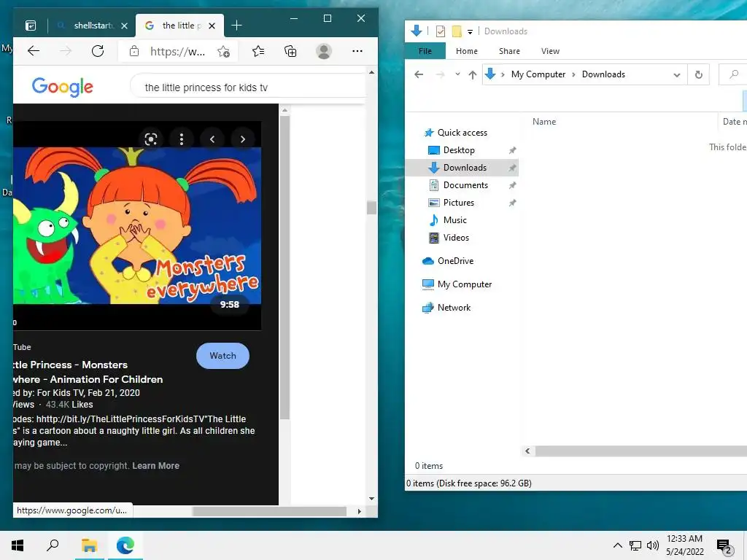Click the Google search box text
The height and width of the screenshot is (560, 747).
pyautogui.click(x=206, y=87)
